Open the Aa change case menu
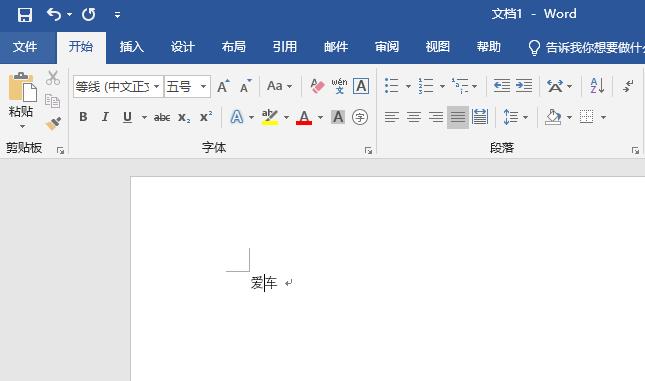 pyautogui.click(x=279, y=86)
